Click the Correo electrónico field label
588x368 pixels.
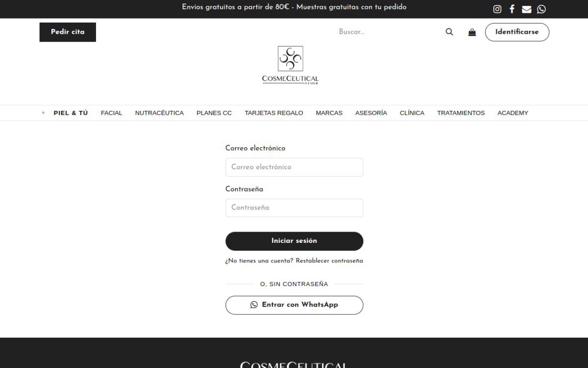pos(255,148)
